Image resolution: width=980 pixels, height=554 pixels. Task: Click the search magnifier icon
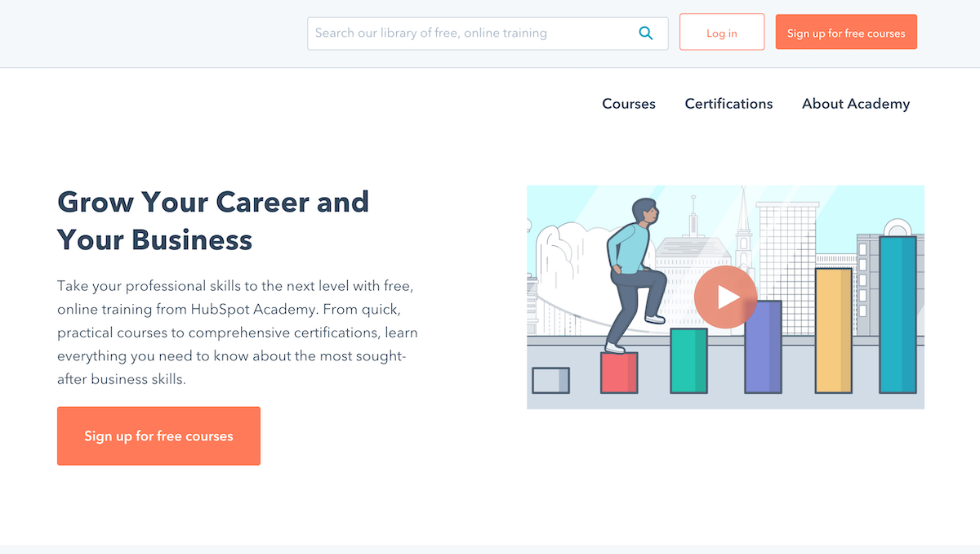pyautogui.click(x=645, y=34)
